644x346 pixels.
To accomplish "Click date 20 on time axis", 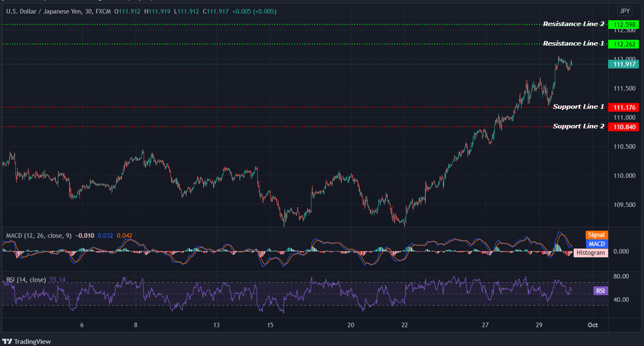I will pos(351,325).
